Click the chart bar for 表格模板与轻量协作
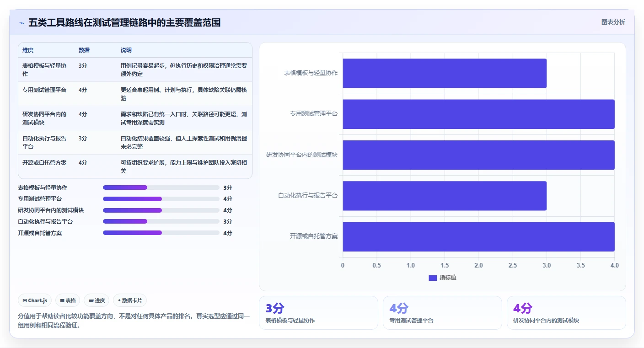Viewport: 644px width, 348px height. pyautogui.click(x=445, y=73)
